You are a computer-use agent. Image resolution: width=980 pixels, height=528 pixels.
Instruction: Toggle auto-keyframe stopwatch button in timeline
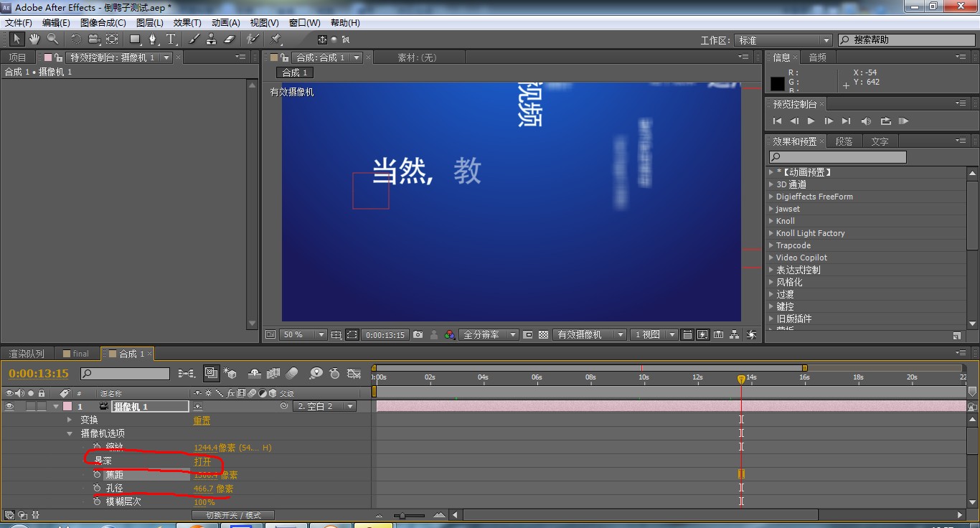[334, 373]
